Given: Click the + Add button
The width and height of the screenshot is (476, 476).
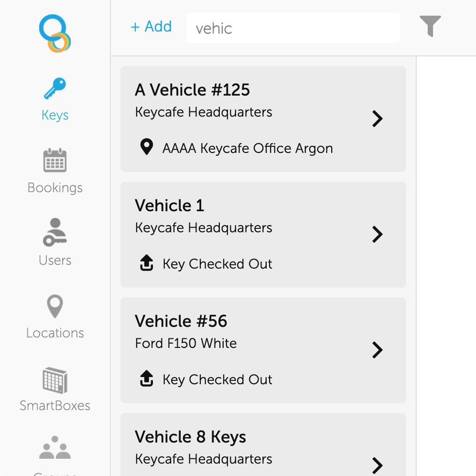Looking at the screenshot, I should (x=151, y=27).
